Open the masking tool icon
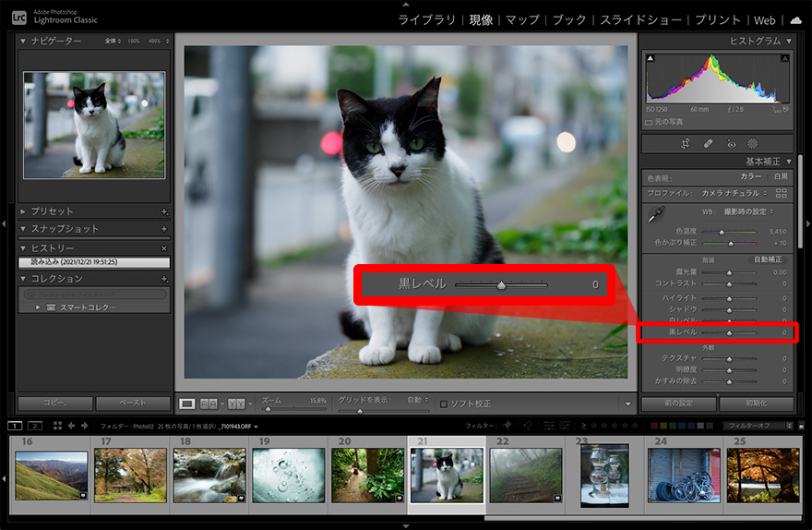812x530 pixels. pos(752,144)
